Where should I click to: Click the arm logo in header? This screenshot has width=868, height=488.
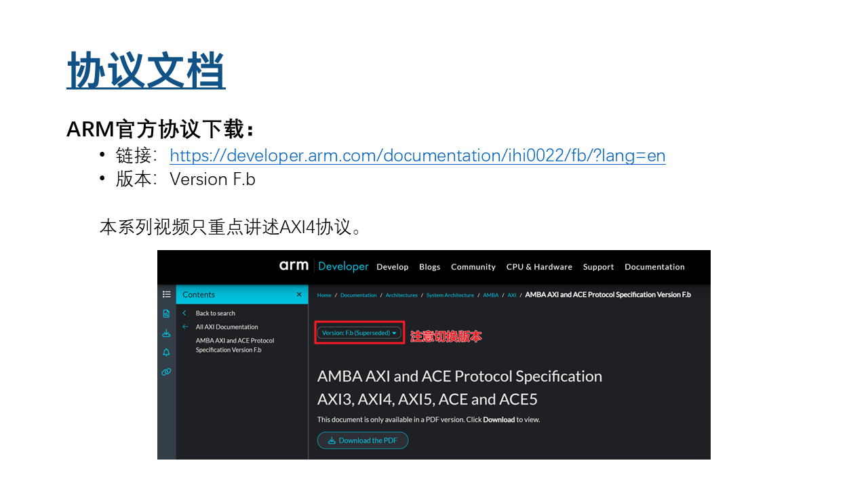[x=294, y=266]
